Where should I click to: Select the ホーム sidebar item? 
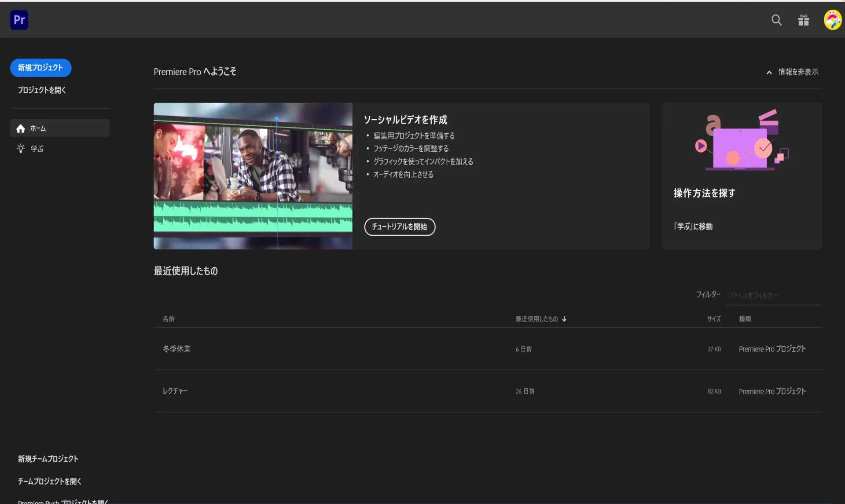[x=60, y=128]
